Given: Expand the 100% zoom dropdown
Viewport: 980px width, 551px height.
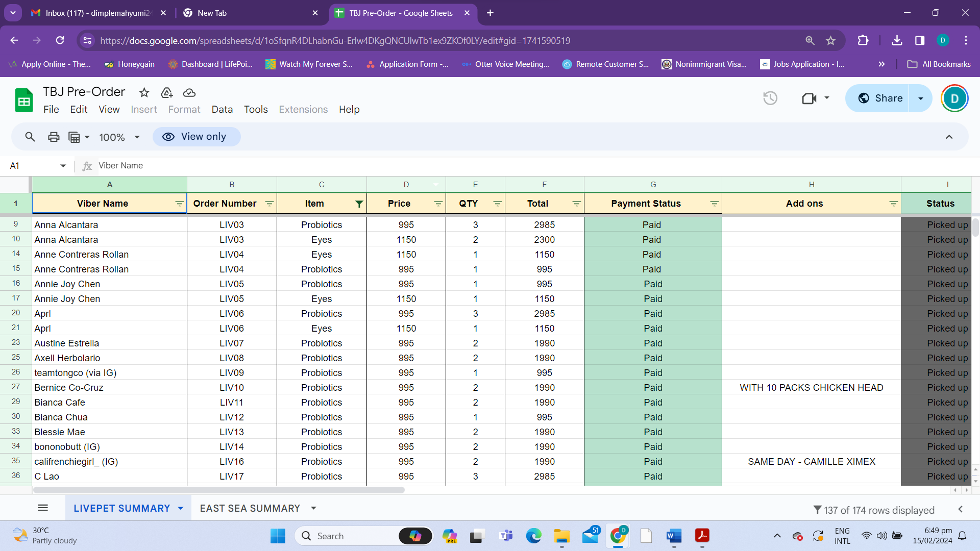Looking at the screenshot, I should 137,137.
